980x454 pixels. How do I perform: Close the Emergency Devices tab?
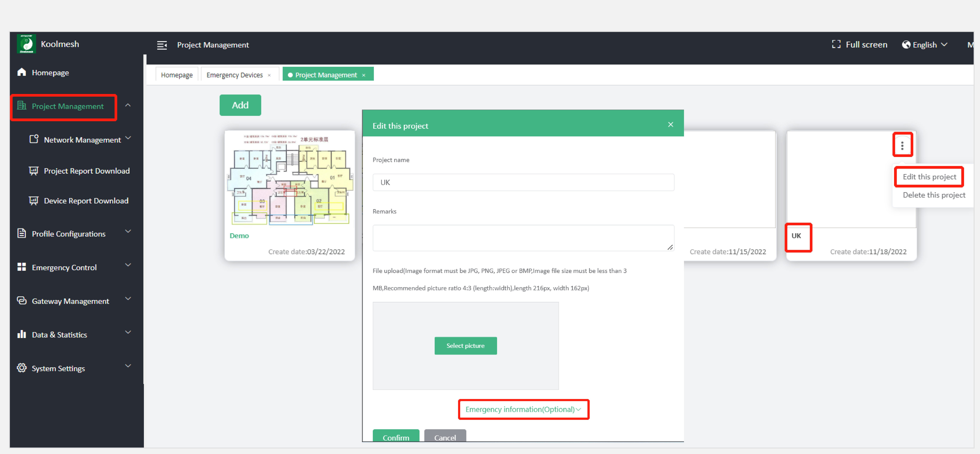269,75
